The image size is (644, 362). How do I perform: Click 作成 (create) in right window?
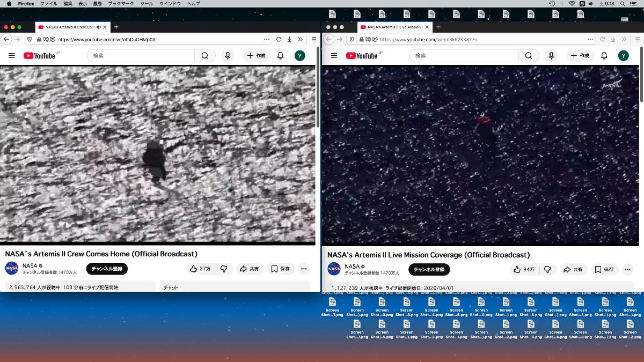[580, 56]
